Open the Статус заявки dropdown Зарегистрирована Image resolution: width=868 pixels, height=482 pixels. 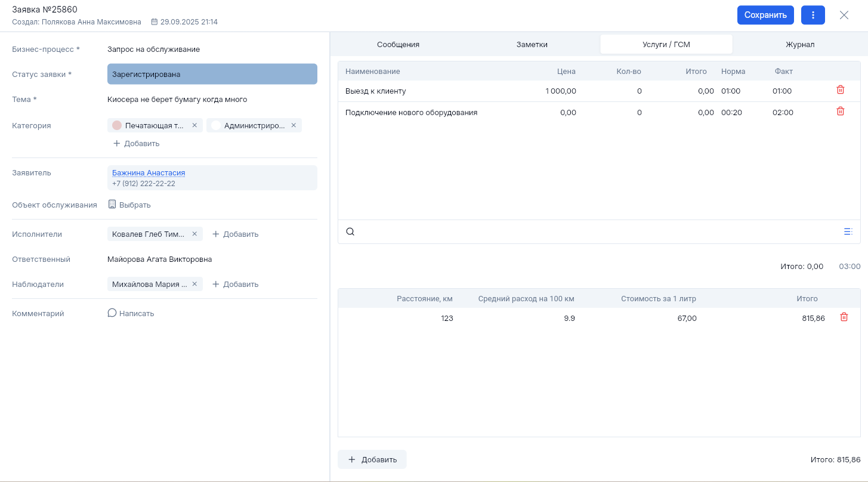(x=212, y=75)
